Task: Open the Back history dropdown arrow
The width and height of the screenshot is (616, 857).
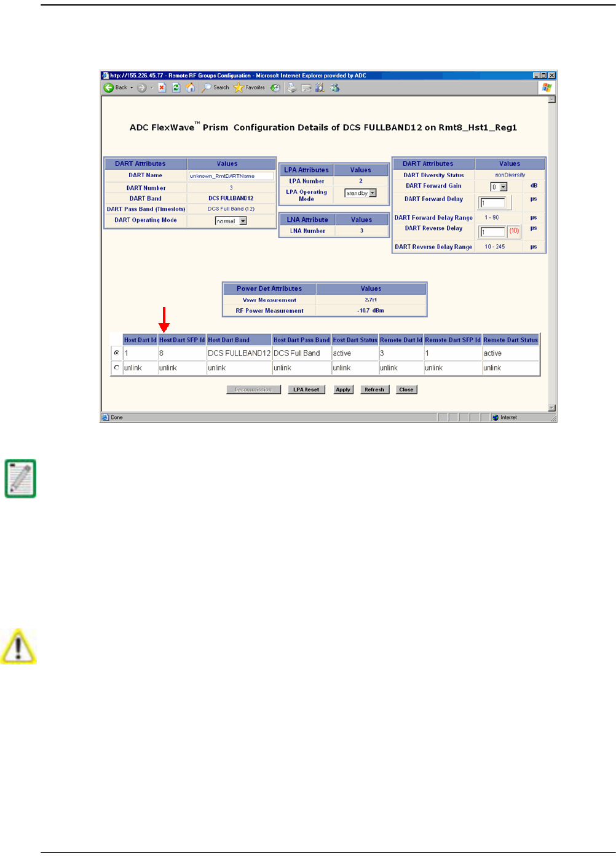Action: pyautogui.click(x=132, y=87)
